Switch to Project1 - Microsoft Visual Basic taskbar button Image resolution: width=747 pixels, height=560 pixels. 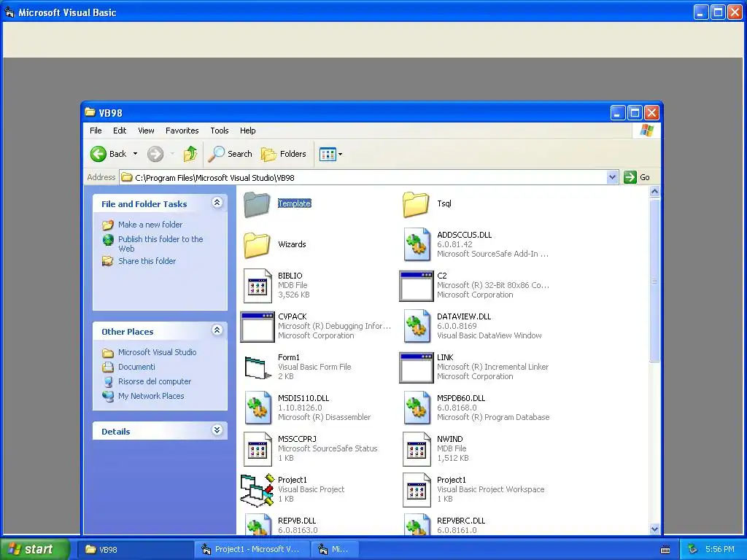252,550
